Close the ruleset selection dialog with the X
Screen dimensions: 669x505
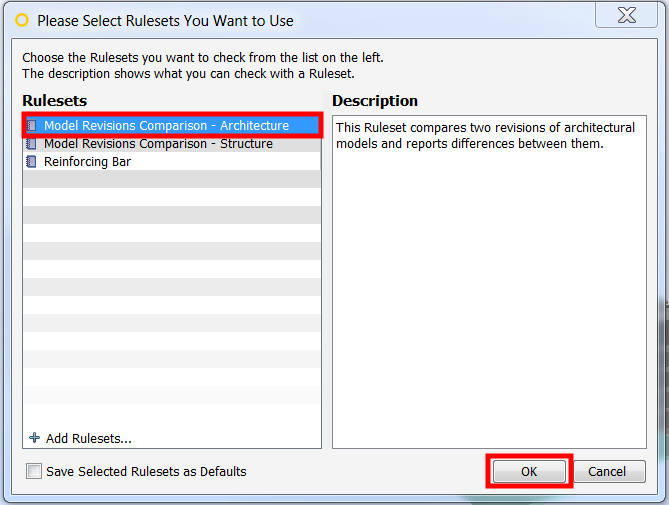coord(626,15)
